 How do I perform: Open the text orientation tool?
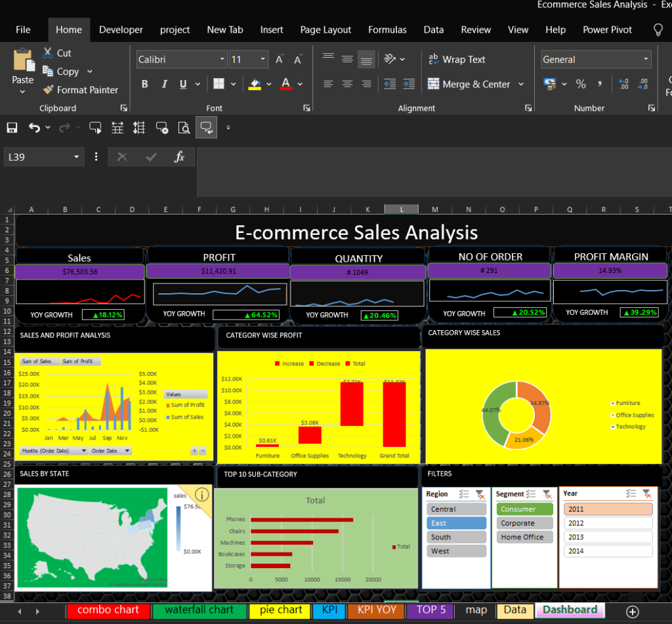390,59
